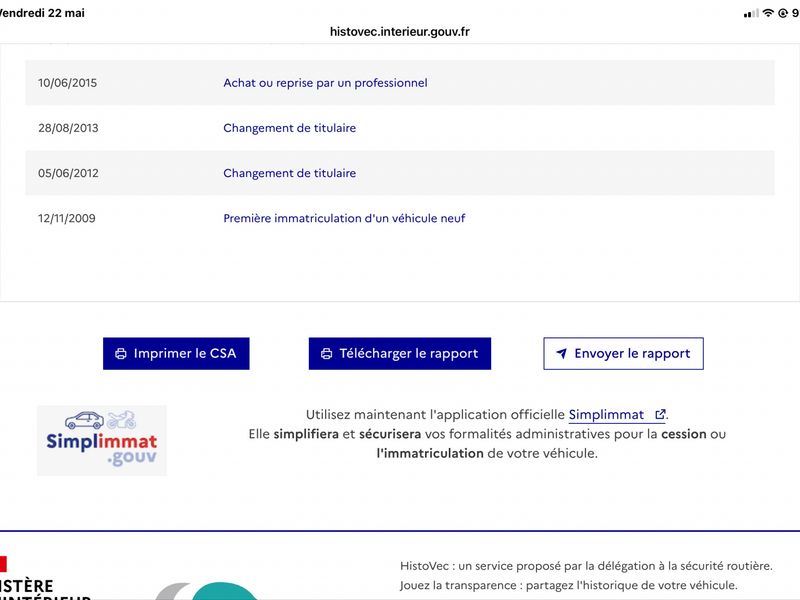This screenshot has width=800, height=600.
Task: Click the paper-plane icon in Envoyer le rapport
Action: 562,354
